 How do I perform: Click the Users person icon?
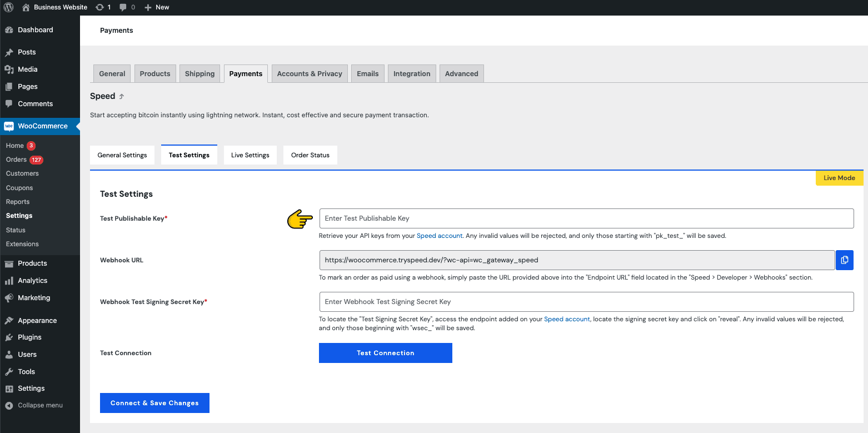pos(9,355)
